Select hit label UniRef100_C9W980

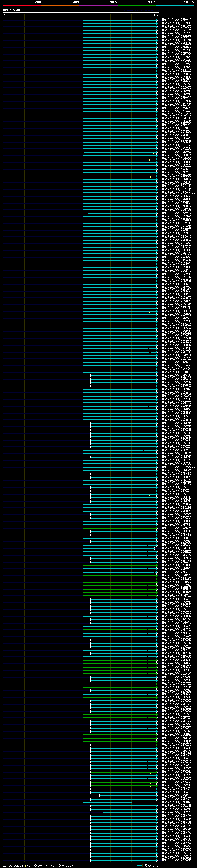[x=177, y=152]
